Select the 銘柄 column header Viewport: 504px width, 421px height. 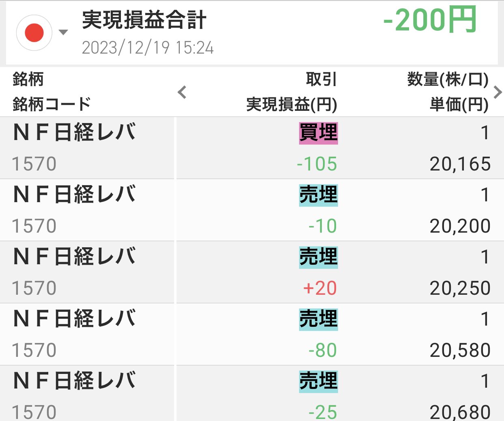28,79
